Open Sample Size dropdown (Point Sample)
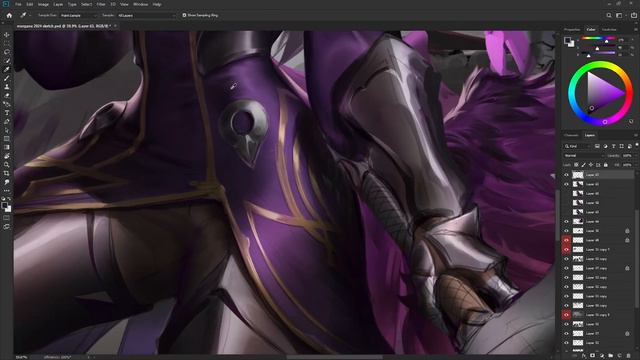 click(x=78, y=16)
